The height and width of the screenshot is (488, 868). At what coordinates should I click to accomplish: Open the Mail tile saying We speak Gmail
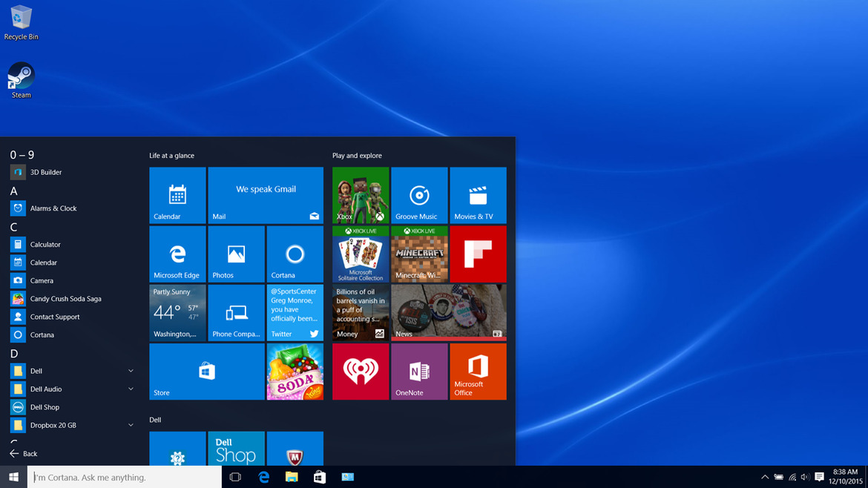click(x=266, y=195)
